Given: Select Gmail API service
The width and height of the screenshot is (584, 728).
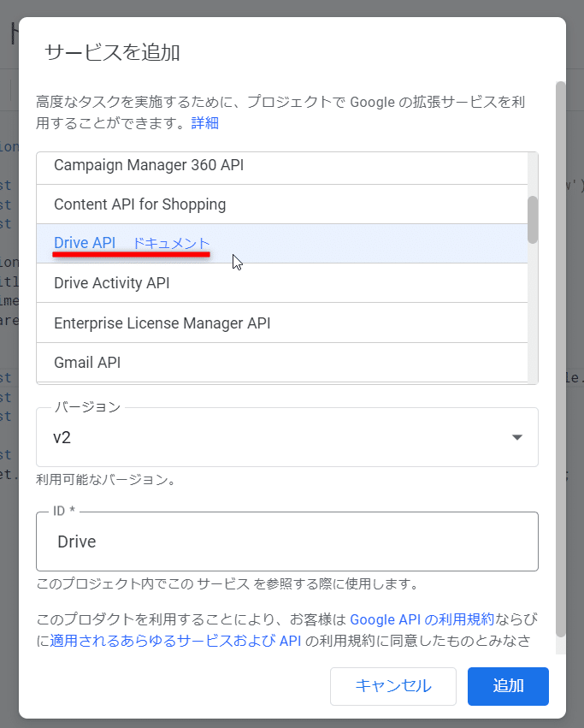Looking at the screenshot, I should (x=282, y=363).
